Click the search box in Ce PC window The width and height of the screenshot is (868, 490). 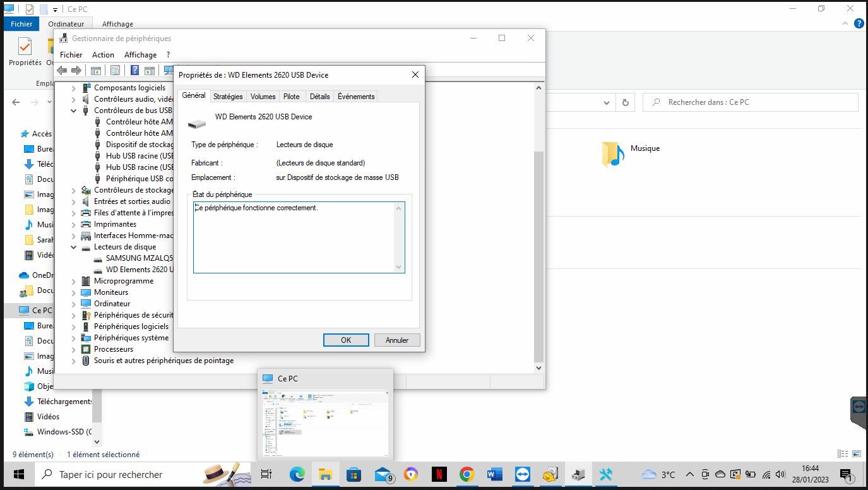pos(751,102)
